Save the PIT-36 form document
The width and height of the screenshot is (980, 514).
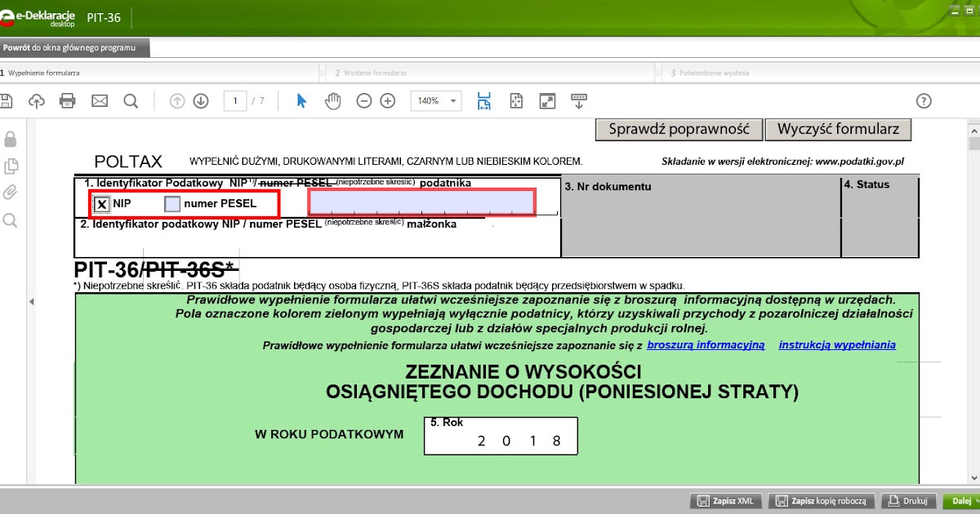click(8, 100)
